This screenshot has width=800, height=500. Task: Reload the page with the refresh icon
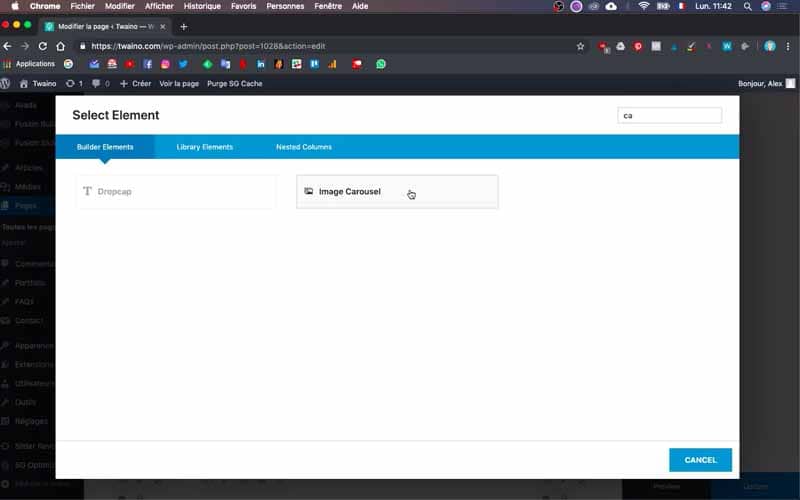(x=43, y=46)
